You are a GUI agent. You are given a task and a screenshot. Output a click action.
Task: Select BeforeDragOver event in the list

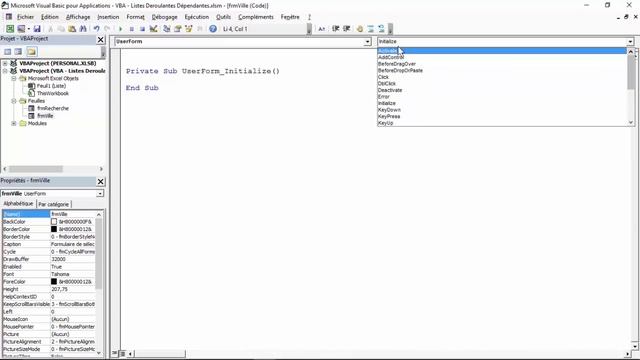tap(502, 64)
